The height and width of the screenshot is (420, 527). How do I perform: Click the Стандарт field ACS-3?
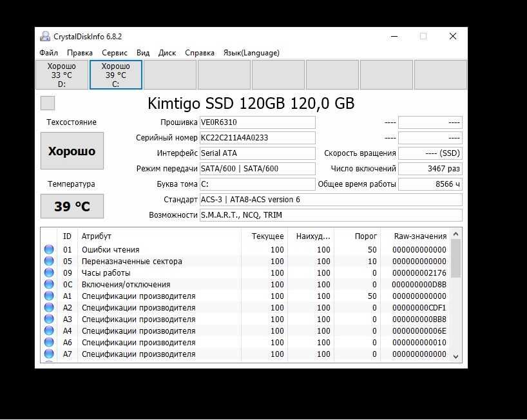331,200
